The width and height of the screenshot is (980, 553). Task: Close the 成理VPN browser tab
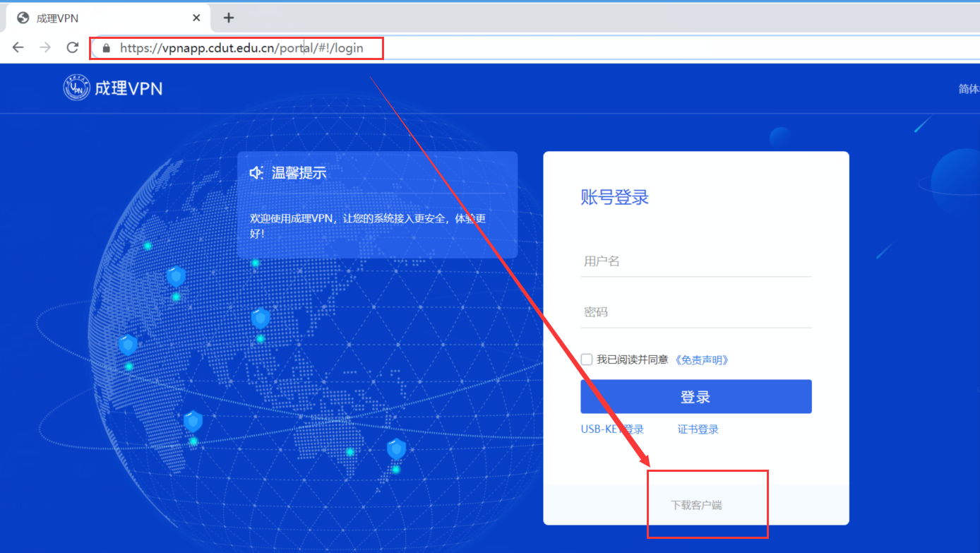point(196,18)
